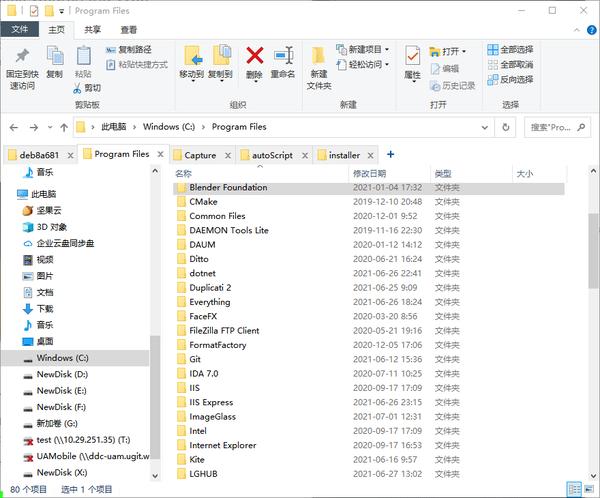This screenshot has height=498, width=600.
Task: Switch to the Capture folder tab
Action: 201,155
